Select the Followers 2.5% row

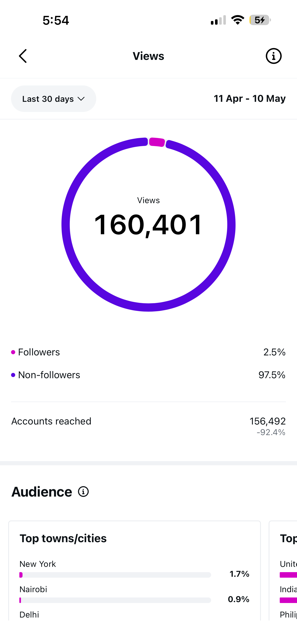coord(148,352)
